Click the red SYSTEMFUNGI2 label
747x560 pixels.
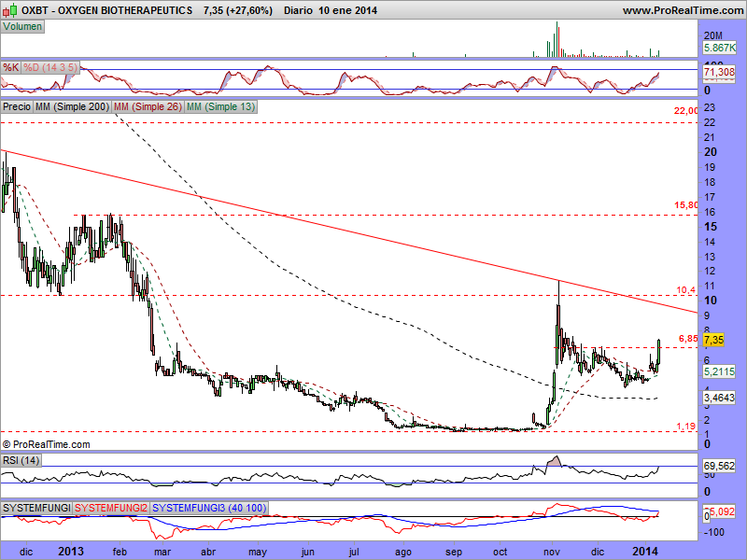pyautogui.click(x=111, y=508)
